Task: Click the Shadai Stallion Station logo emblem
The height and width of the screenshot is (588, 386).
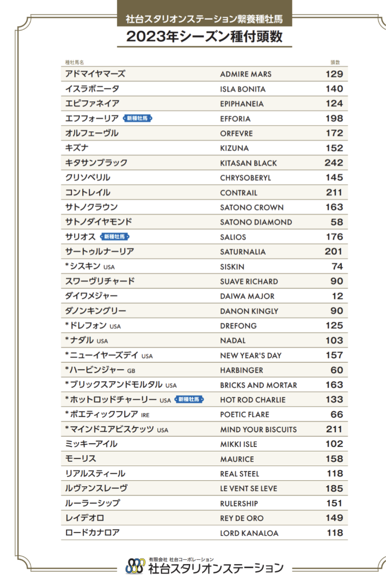Action: click(134, 566)
